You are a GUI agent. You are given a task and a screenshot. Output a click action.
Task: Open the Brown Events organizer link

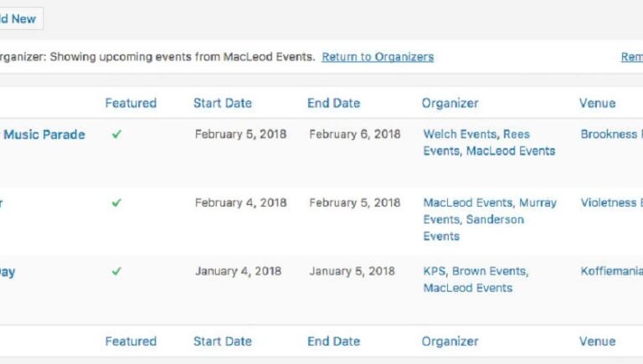pos(491,271)
